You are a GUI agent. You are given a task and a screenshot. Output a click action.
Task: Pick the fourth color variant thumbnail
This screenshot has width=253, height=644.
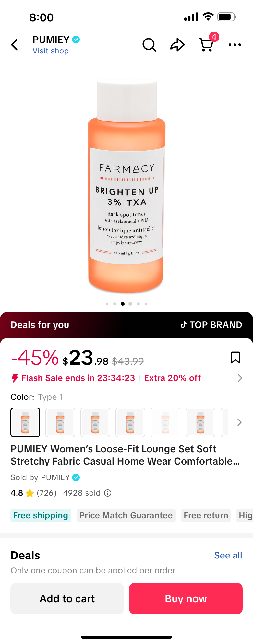tap(130, 422)
